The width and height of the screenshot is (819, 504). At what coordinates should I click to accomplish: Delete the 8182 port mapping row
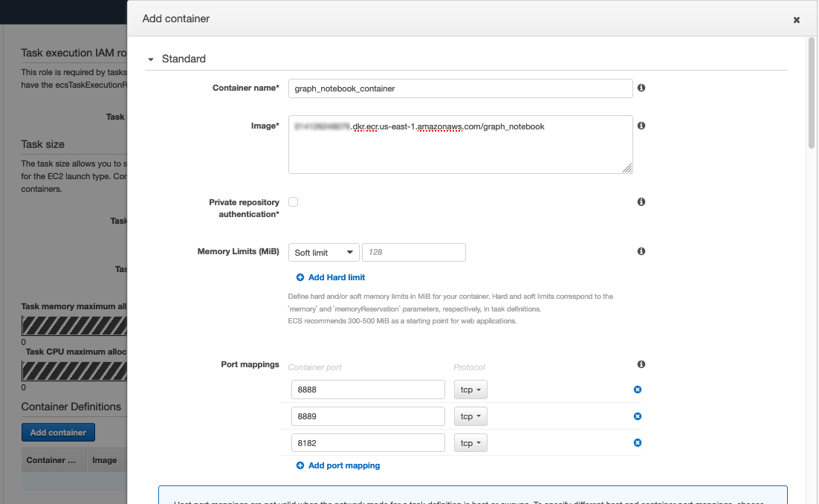pyautogui.click(x=638, y=443)
